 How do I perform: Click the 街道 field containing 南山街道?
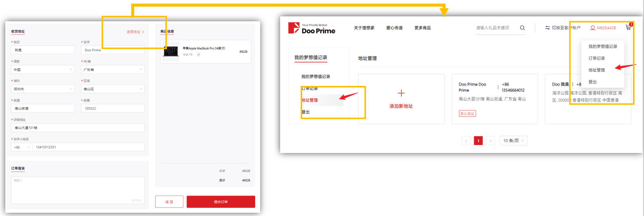click(43, 108)
